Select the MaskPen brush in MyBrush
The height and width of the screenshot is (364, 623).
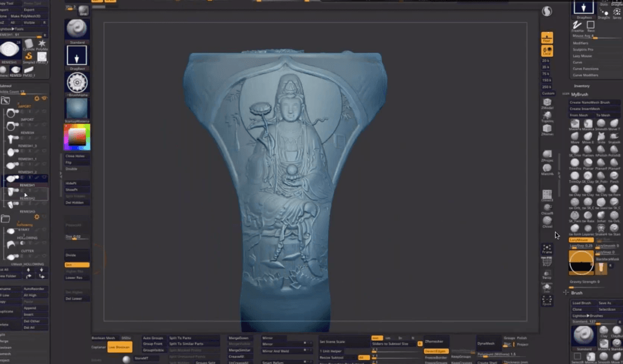pos(575,124)
